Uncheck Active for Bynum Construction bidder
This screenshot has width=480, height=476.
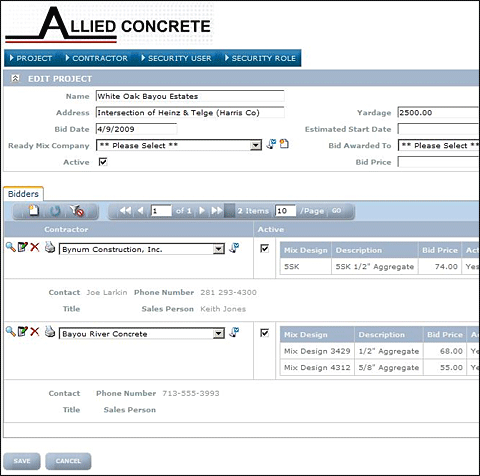pyautogui.click(x=264, y=248)
